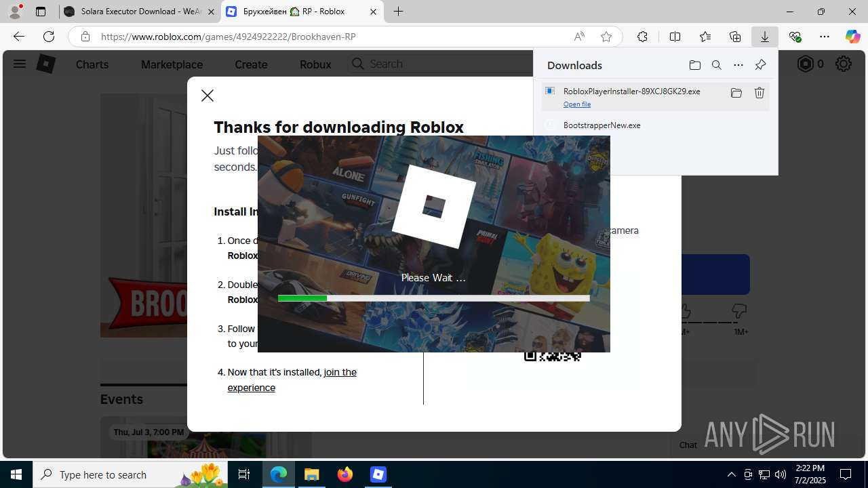
Task: Open the Windows Start menu
Action: (16, 474)
